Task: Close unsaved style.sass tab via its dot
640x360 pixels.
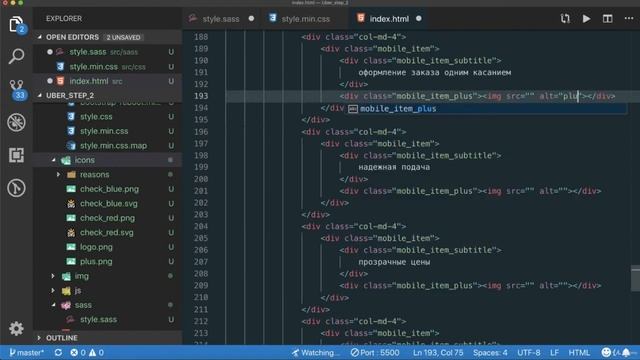Action: [251, 19]
